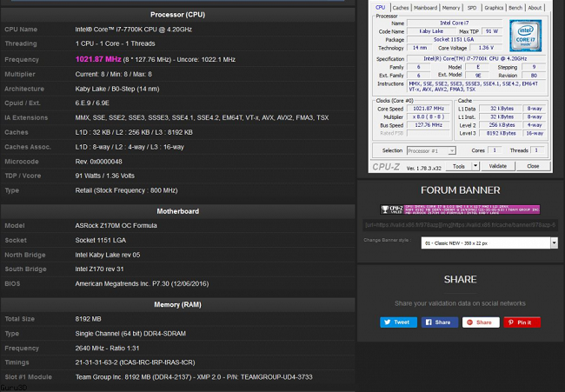Click the Validate button
Image resolution: width=565 pixels, height=392 pixels.
coord(499,166)
